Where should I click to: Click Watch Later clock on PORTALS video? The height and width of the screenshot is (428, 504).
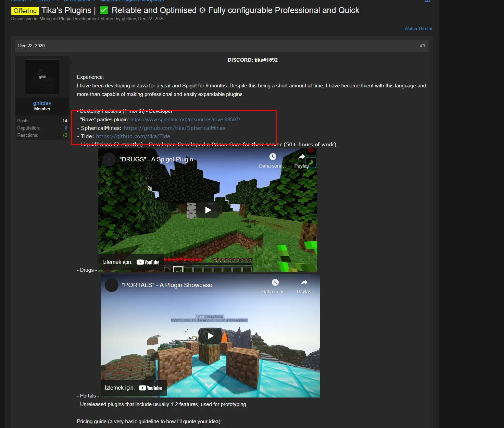[275, 282]
